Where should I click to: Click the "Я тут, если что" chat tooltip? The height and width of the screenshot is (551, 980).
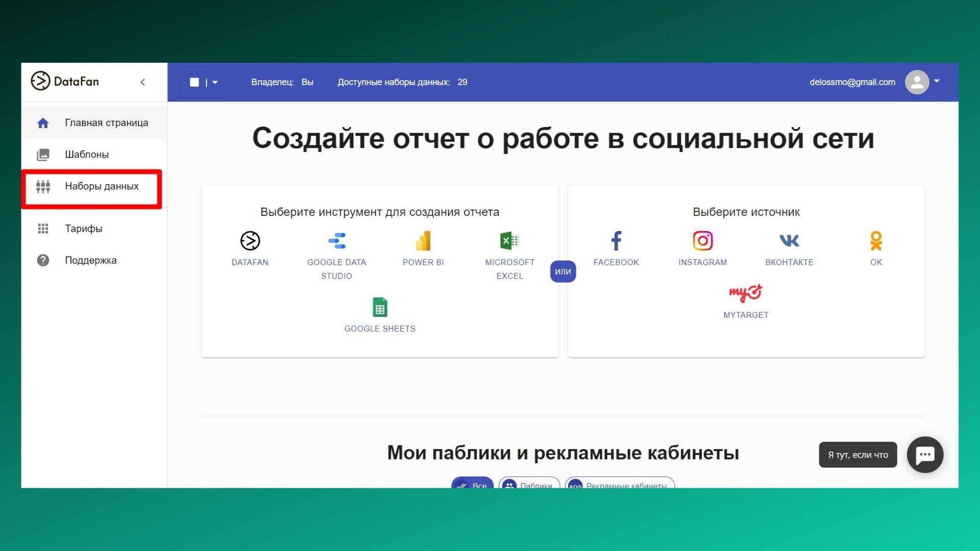pyautogui.click(x=857, y=455)
